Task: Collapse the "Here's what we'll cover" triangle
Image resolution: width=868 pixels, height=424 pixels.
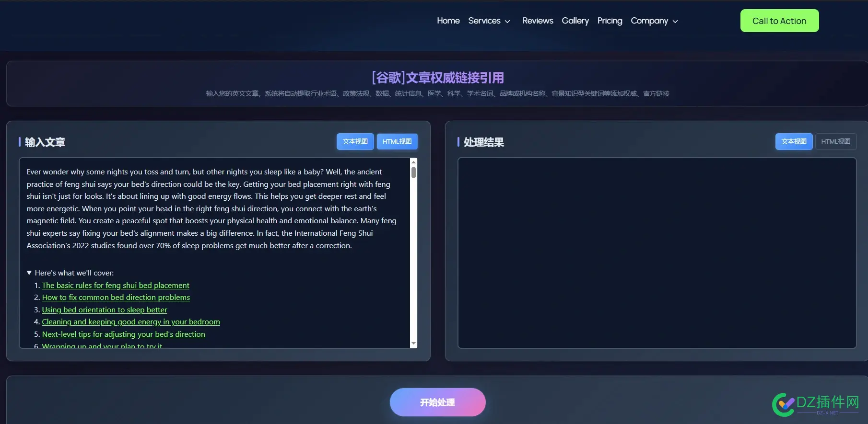Action: (x=29, y=273)
